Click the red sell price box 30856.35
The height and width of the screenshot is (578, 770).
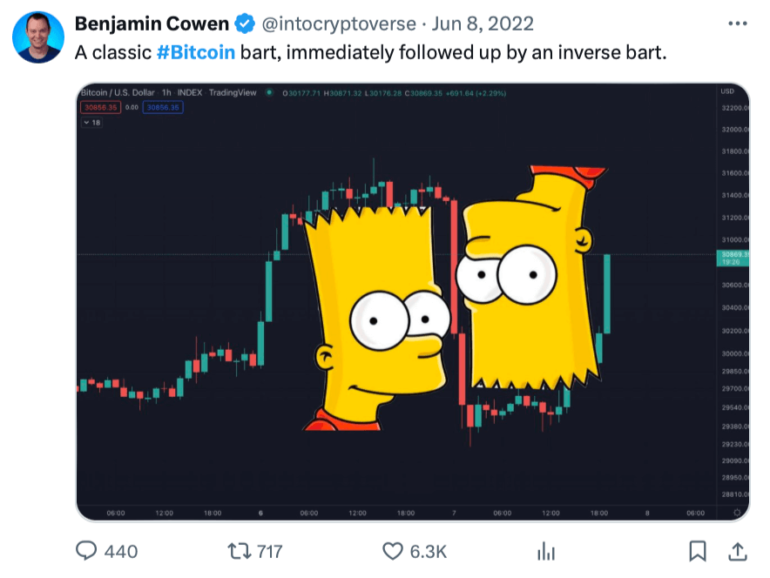coord(100,106)
